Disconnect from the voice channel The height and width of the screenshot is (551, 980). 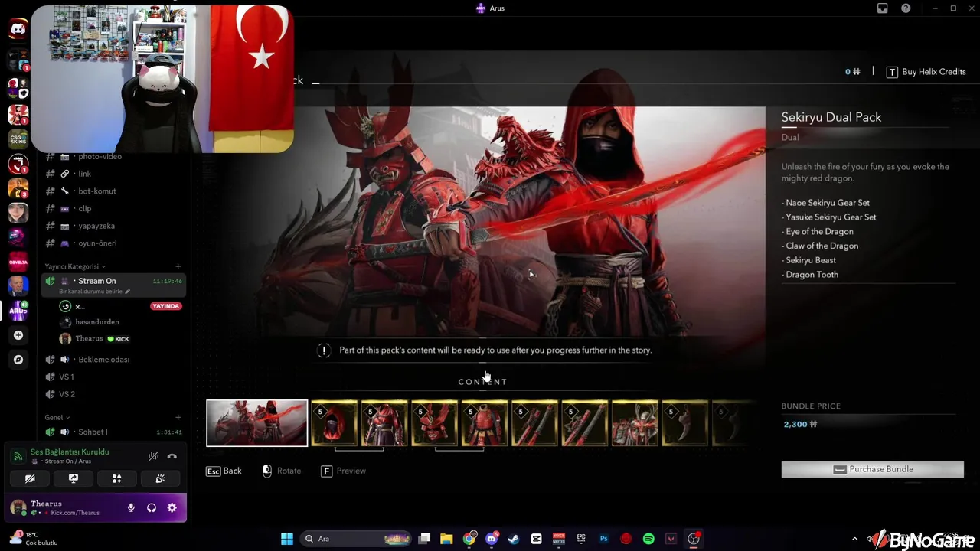tap(172, 456)
